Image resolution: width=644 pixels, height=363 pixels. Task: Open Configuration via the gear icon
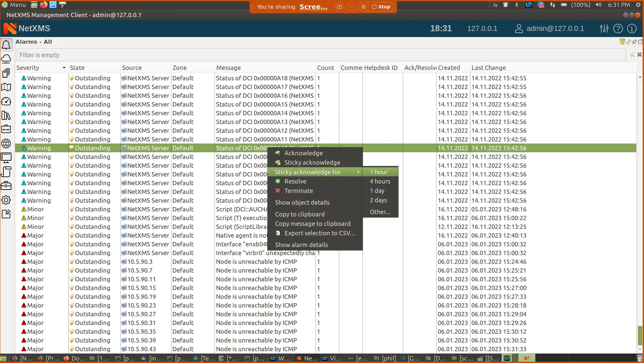pyautogui.click(x=6, y=200)
